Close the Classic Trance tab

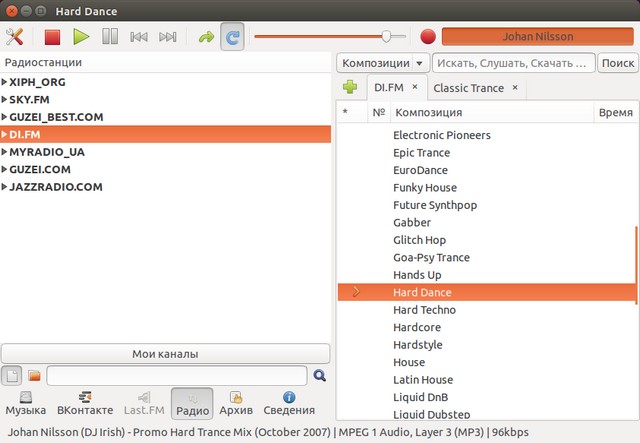pyautogui.click(x=515, y=87)
